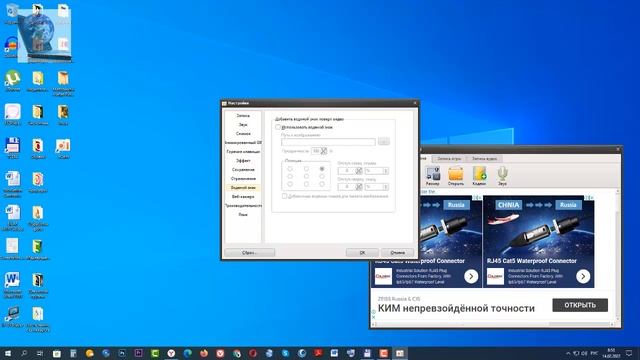Screen dimensions: 640x360
Task: Select bottom-right watermark position radio
Action: pos(322,184)
